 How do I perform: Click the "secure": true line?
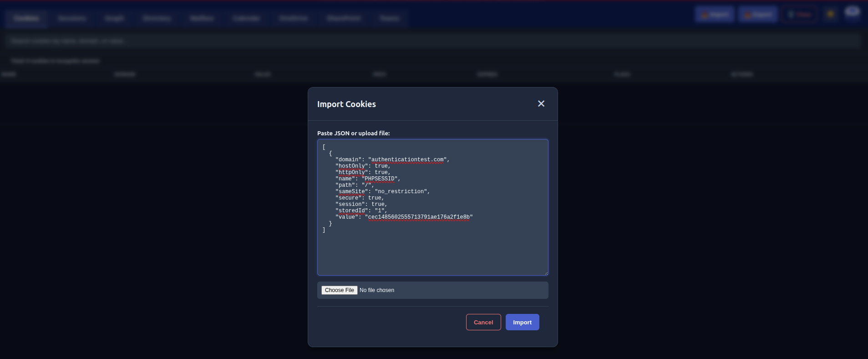(360, 198)
